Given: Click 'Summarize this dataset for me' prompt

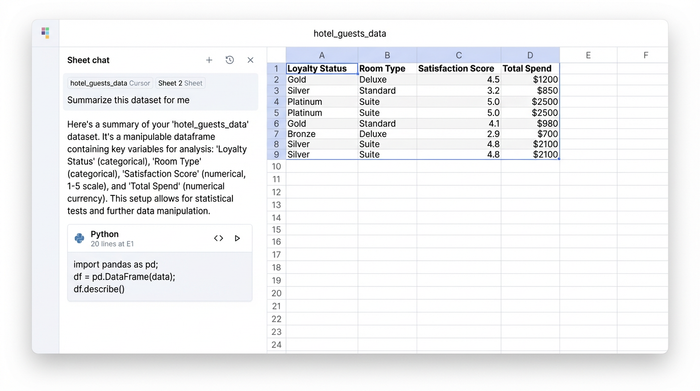Looking at the screenshot, I should coord(129,100).
